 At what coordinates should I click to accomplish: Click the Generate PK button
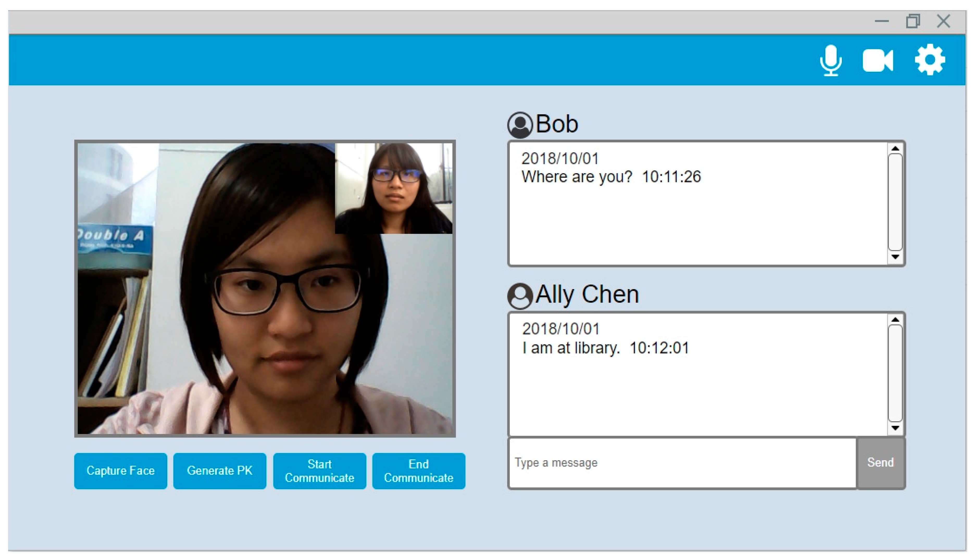tap(220, 471)
